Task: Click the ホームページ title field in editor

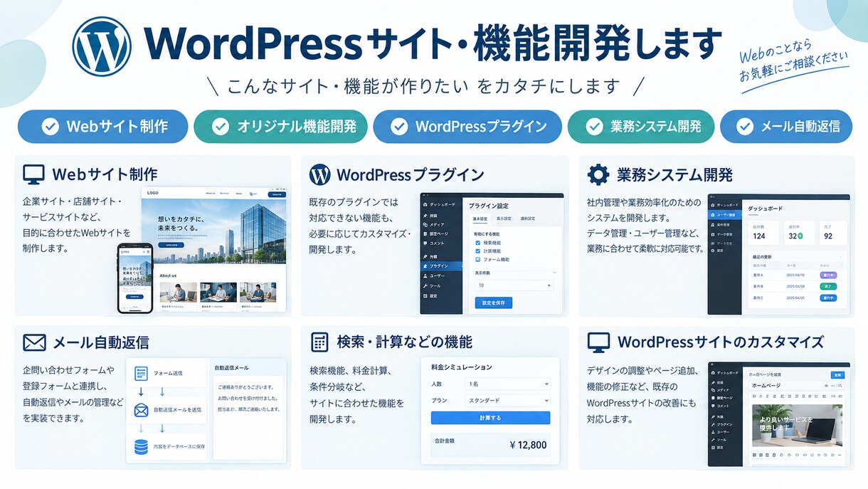Action: click(797, 385)
